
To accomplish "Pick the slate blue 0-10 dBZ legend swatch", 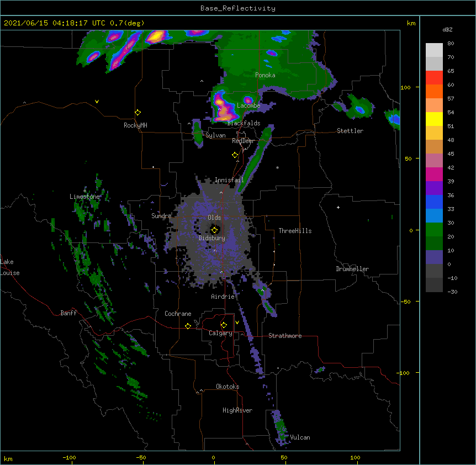I will click(434, 257).
